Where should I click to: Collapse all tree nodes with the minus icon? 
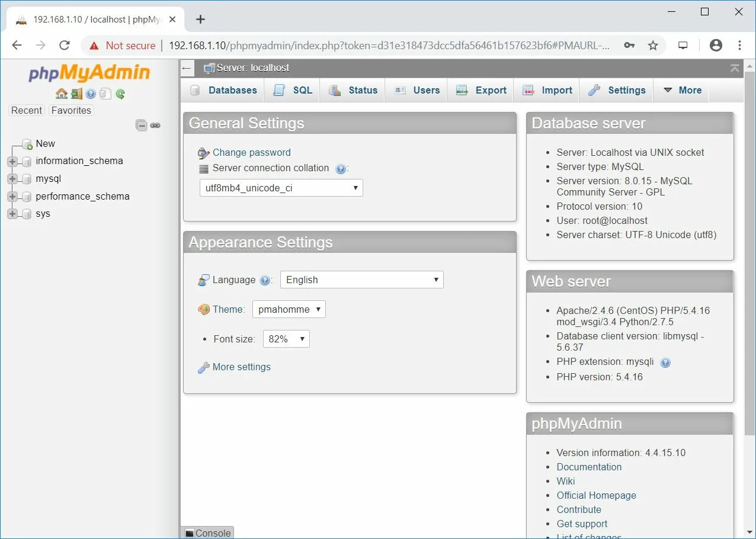pyautogui.click(x=141, y=125)
